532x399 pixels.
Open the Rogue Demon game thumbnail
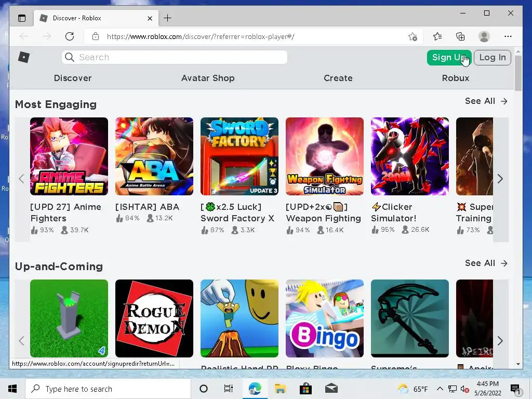[154, 318]
